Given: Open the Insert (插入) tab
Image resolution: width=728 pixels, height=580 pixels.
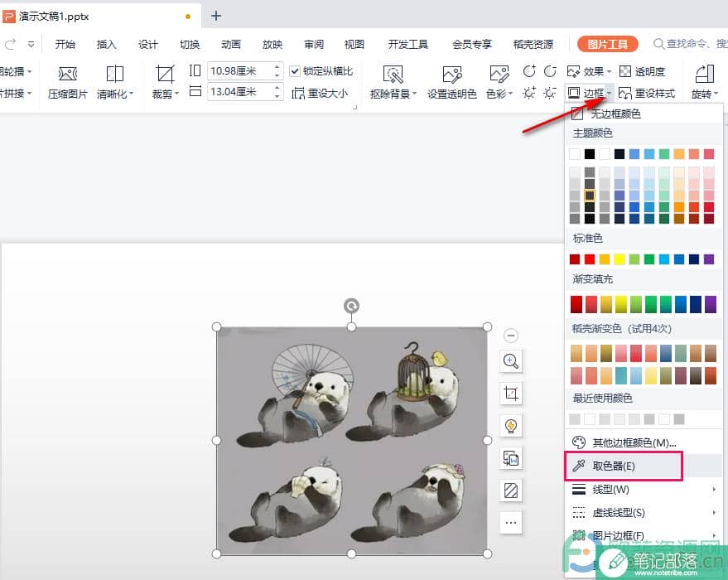Looking at the screenshot, I should tap(106, 44).
